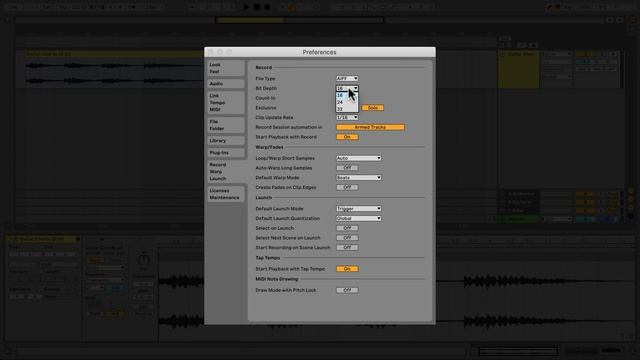Screen dimensions: 640x360
Task: Click the 'Warp/Fades' section heading
Action: click(x=269, y=147)
